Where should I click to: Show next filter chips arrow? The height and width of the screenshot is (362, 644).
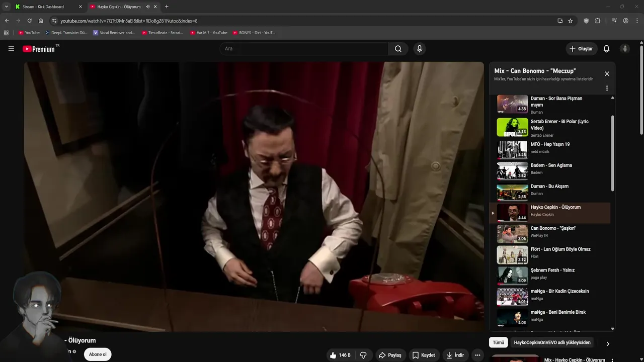click(x=607, y=344)
